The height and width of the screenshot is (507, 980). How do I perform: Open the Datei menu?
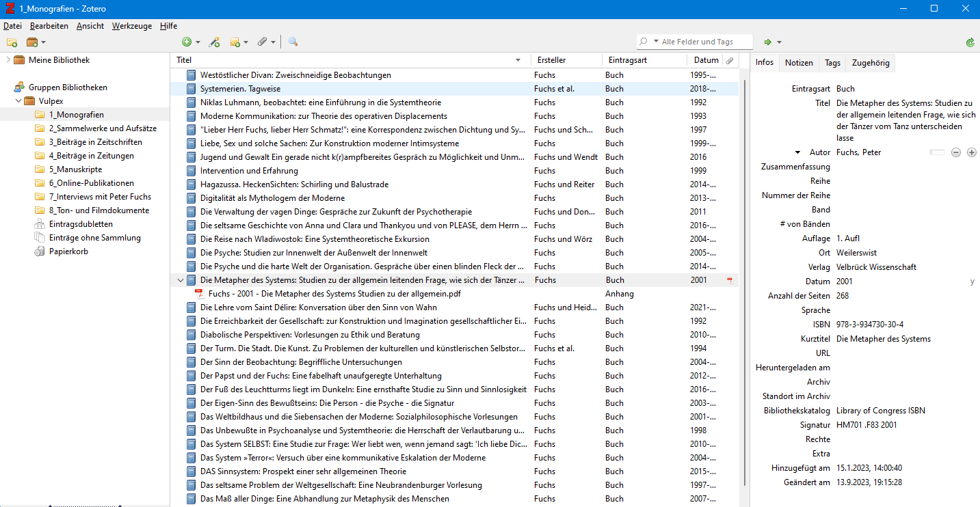pyautogui.click(x=13, y=26)
